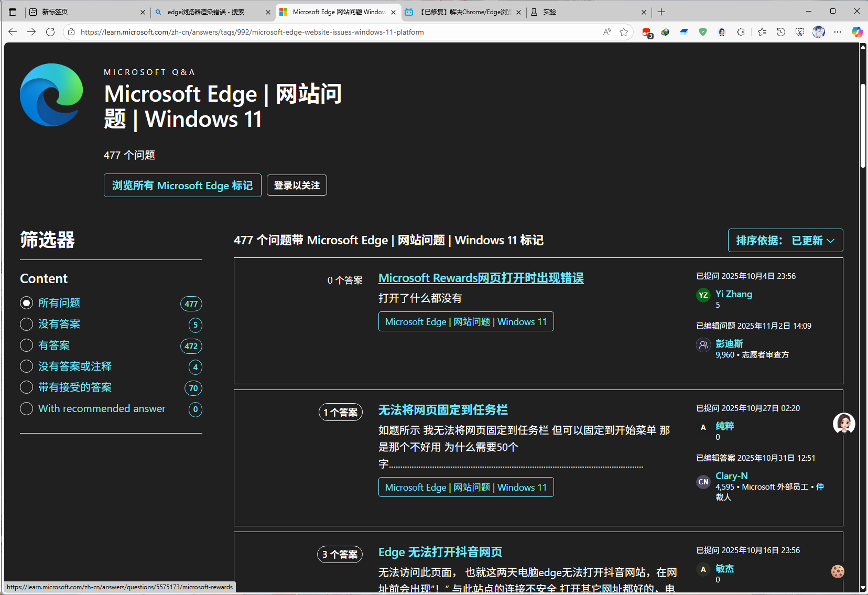
Task: Open the avatar girl extension in toolbar
Action: [722, 32]
